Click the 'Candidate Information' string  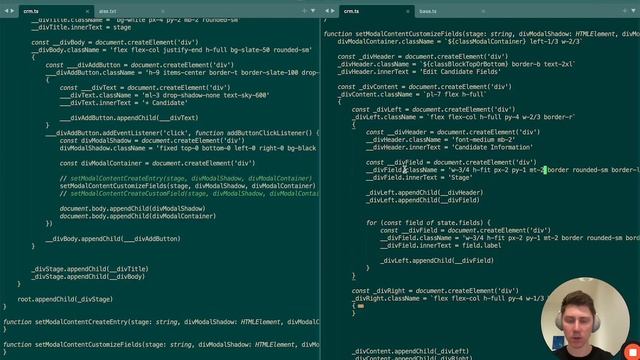[x=491, y=147]
